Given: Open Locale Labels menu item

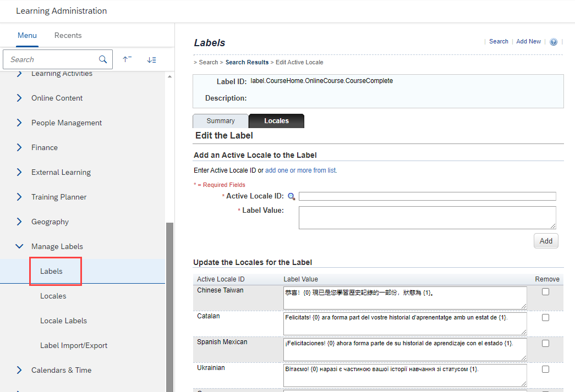Looking at the screenshot, I should point(63,321).
